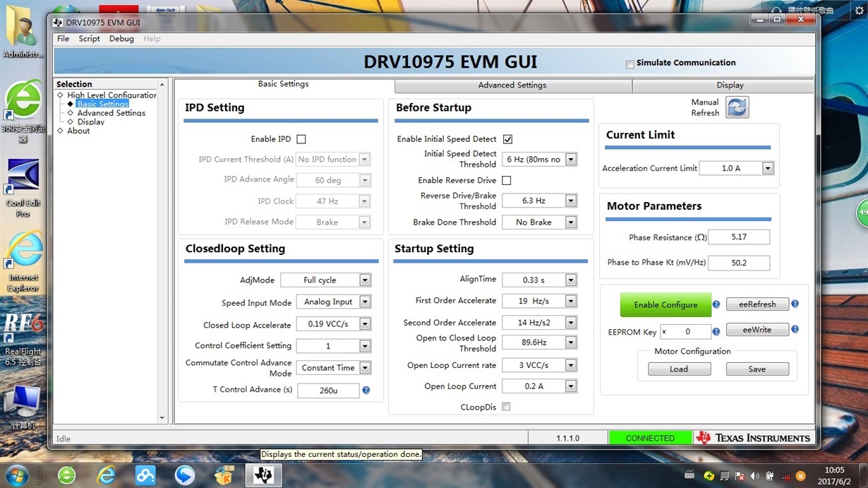Open help icon beside EEPROM Key field
Viewport: 868px width, 488px height.
[x=716, y=331]
